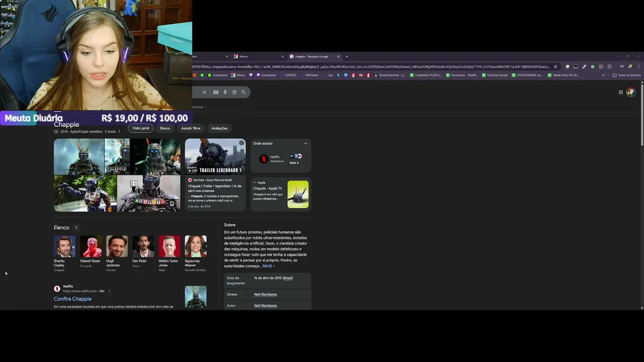The image size is (644, 362).
Task: Bookmark this page with the star icon
Action: (555, 66)
